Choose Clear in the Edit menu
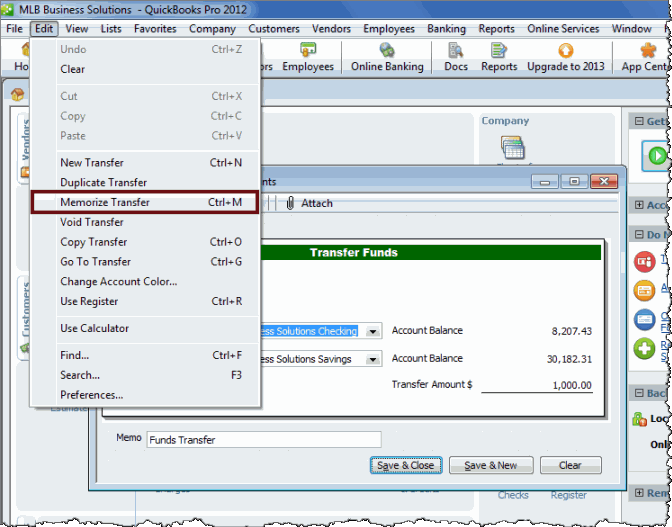This screenshot has height=527, width=672. coord(145,69)
